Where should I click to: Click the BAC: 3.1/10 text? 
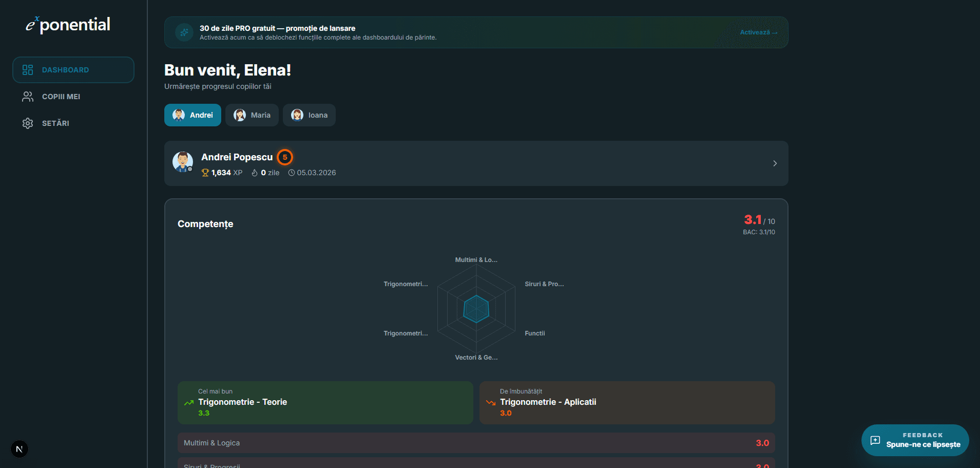pos(759,232)
